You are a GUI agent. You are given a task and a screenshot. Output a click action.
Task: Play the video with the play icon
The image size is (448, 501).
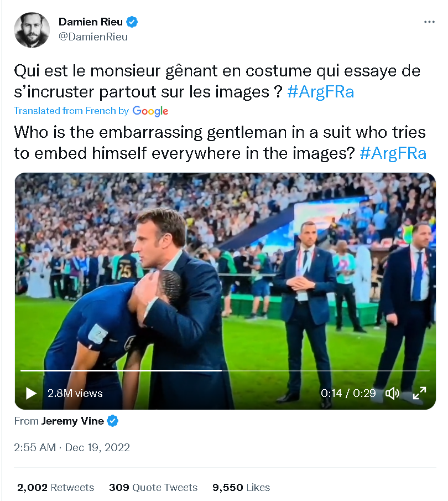click(31, 393)
